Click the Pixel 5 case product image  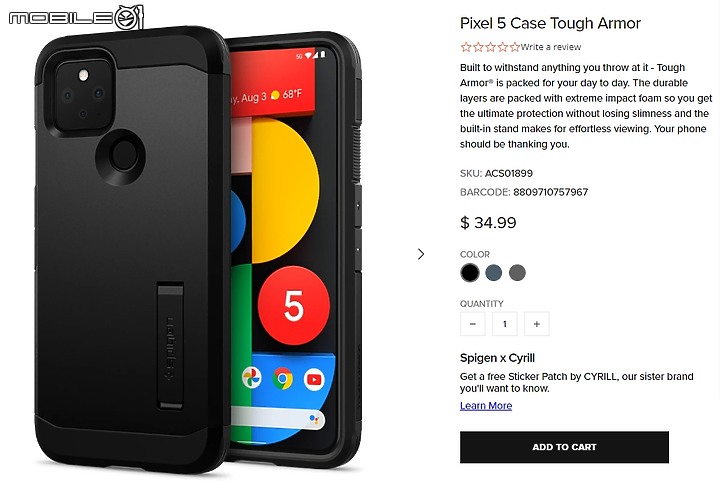(198, 250)
